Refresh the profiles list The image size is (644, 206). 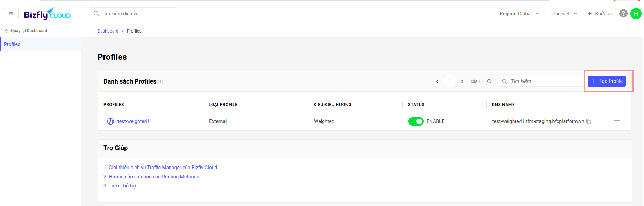click(489, 81)
